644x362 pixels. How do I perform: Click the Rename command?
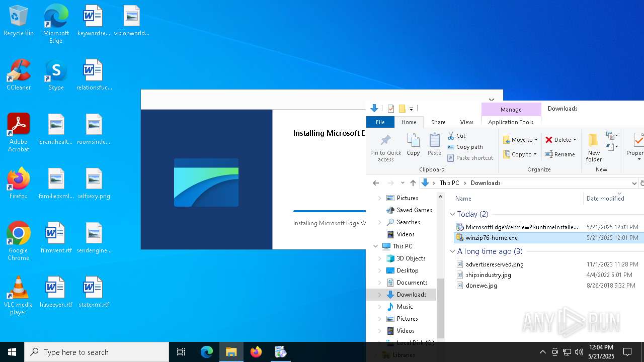560,154
